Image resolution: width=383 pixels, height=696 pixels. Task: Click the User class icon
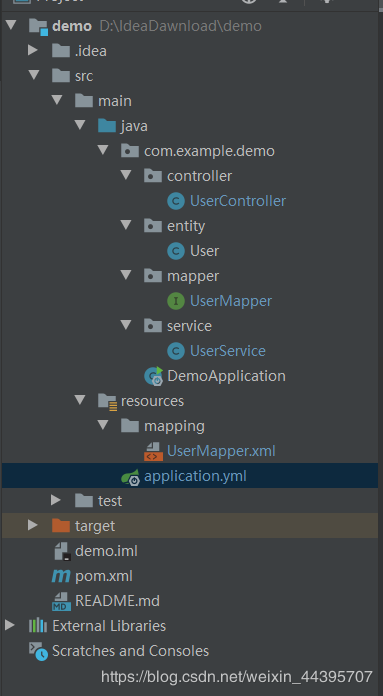pyautogui.click(x=176, y=251)
